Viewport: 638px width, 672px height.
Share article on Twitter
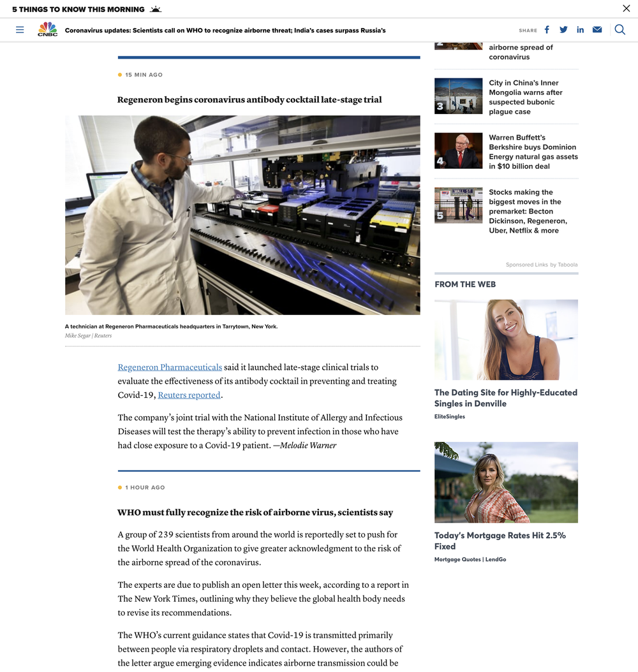[x=563, y=29]
